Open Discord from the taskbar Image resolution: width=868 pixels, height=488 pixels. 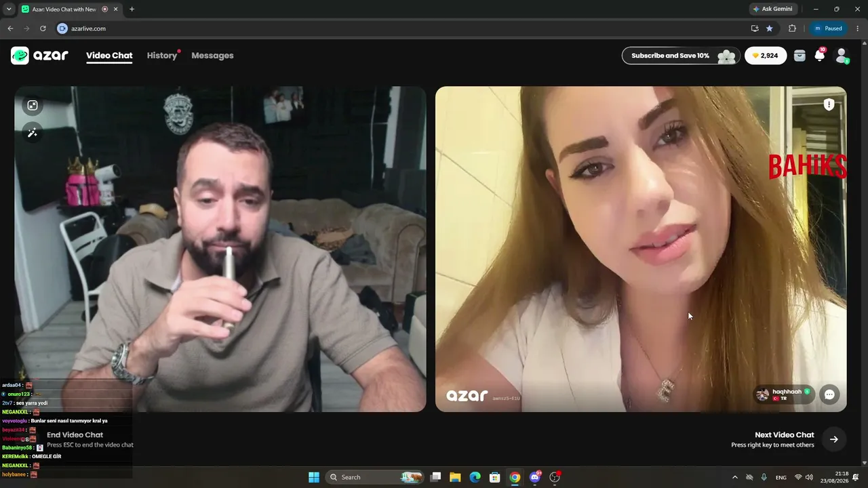point(535,477)
